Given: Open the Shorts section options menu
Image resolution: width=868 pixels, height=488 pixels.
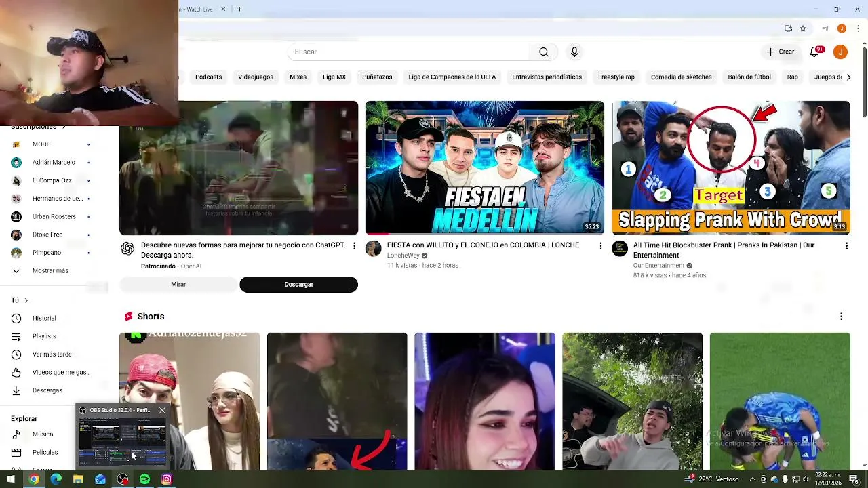Looking at the screenshot, I should click(x=841, y=317).
